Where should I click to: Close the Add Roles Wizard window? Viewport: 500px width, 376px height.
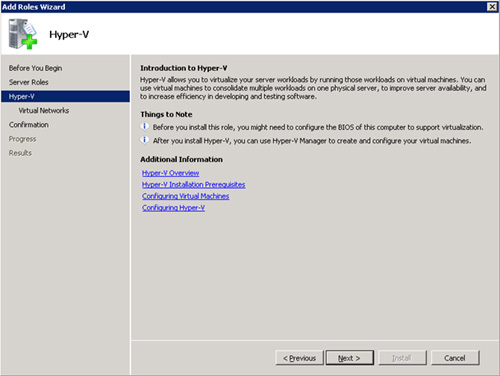tap(492, 7)
